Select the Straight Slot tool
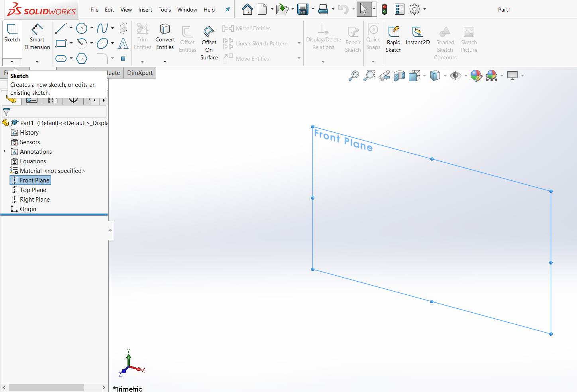 pos(61,59)
